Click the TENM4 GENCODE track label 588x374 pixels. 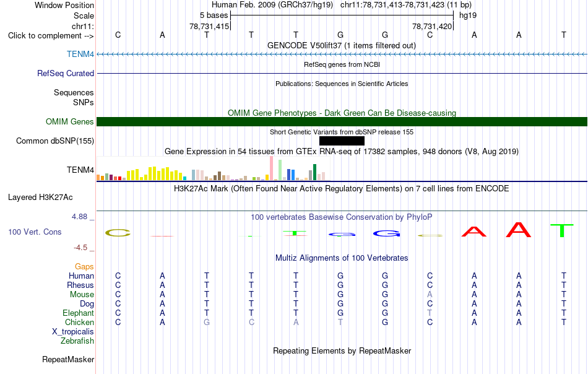(x=80, y=54)
